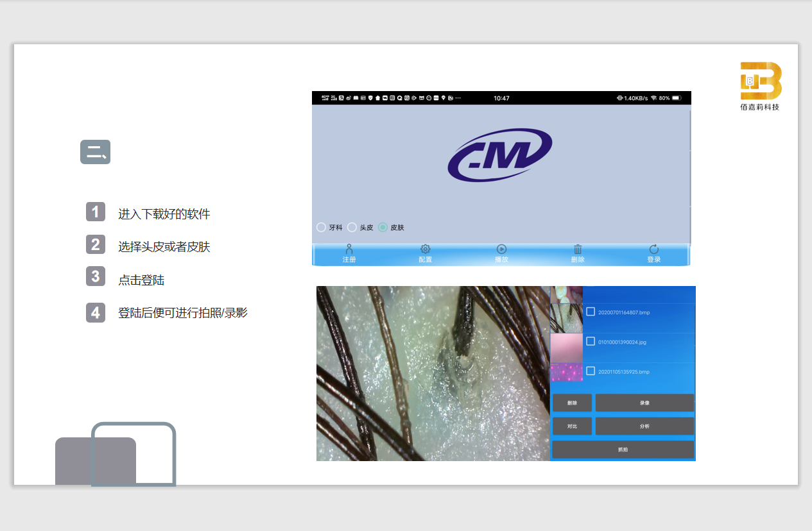This screenshot has height=531, width=812.
Task: Click file name 20201105135925.bmp
Action: pyautogui.click(x=623, y=372)
